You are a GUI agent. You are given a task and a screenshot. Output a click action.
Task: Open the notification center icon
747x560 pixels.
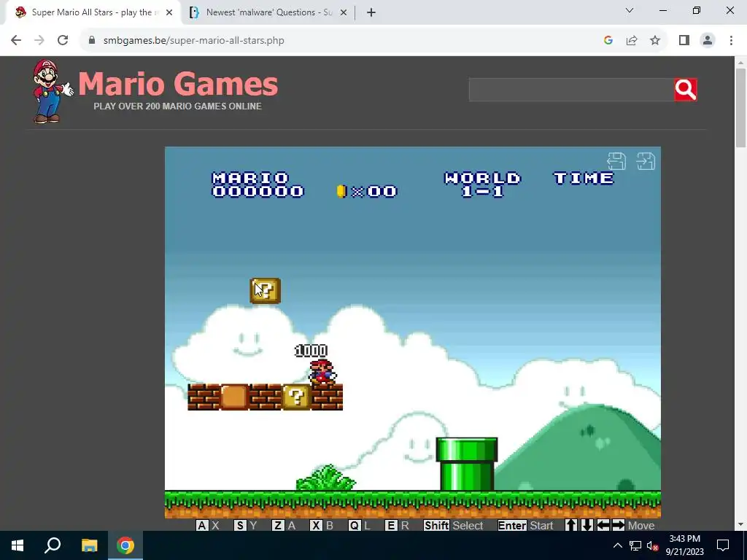(x=723, y=545)
